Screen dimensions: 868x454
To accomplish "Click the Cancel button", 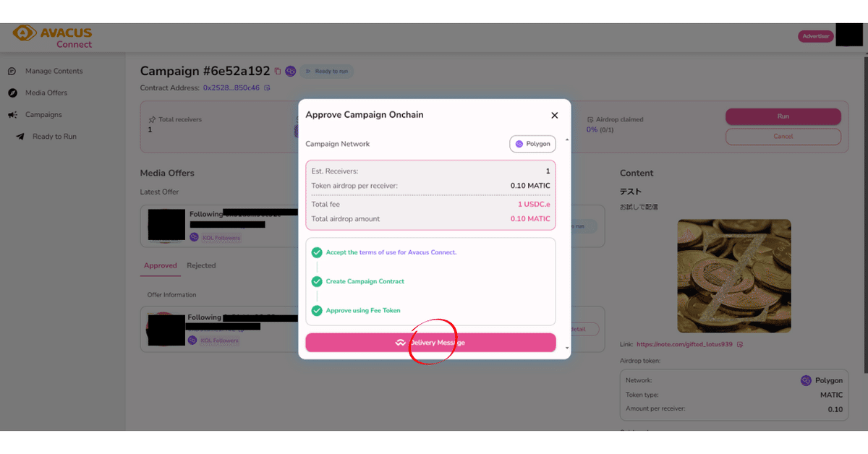I will (x=783, y=136).
